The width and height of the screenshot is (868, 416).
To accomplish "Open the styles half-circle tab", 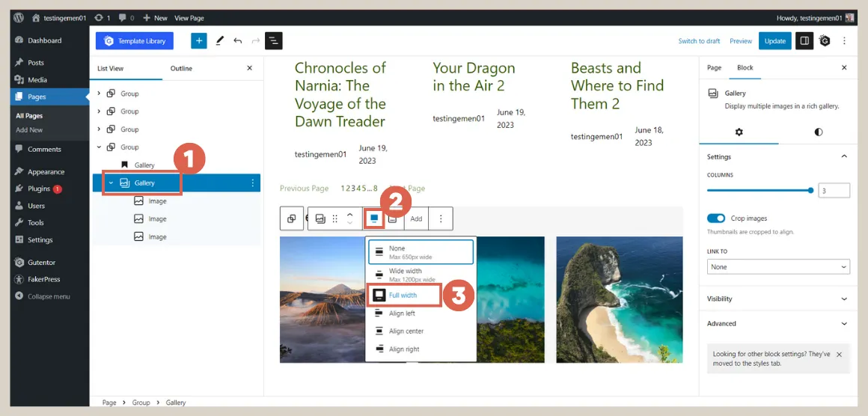I will click(x=818, y=132).
